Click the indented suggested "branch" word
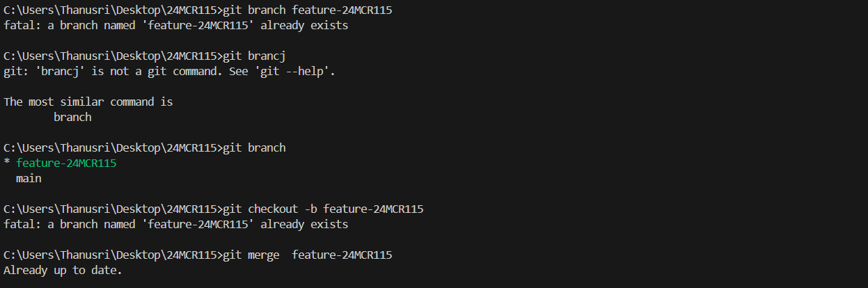Image resolution: width=868 pixels, height=288 pixels. point(72,117)
